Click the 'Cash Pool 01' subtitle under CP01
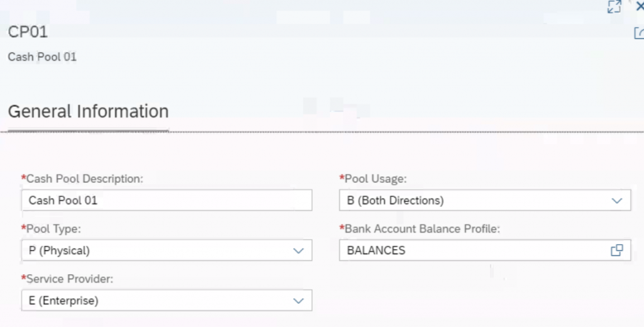The width and height of the screenshot is (644, 327). coord(42,57)
